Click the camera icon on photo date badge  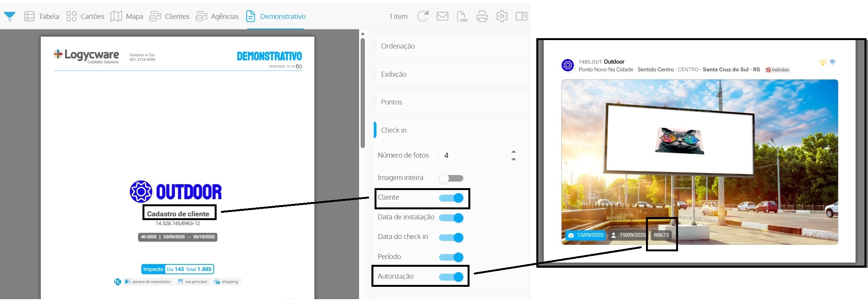pos(571,235)
